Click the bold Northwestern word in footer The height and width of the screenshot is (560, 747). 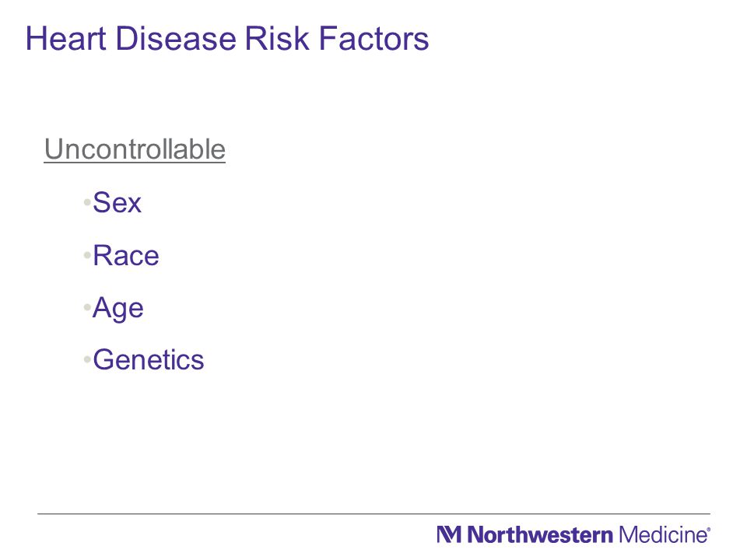(x=540, y=535)
